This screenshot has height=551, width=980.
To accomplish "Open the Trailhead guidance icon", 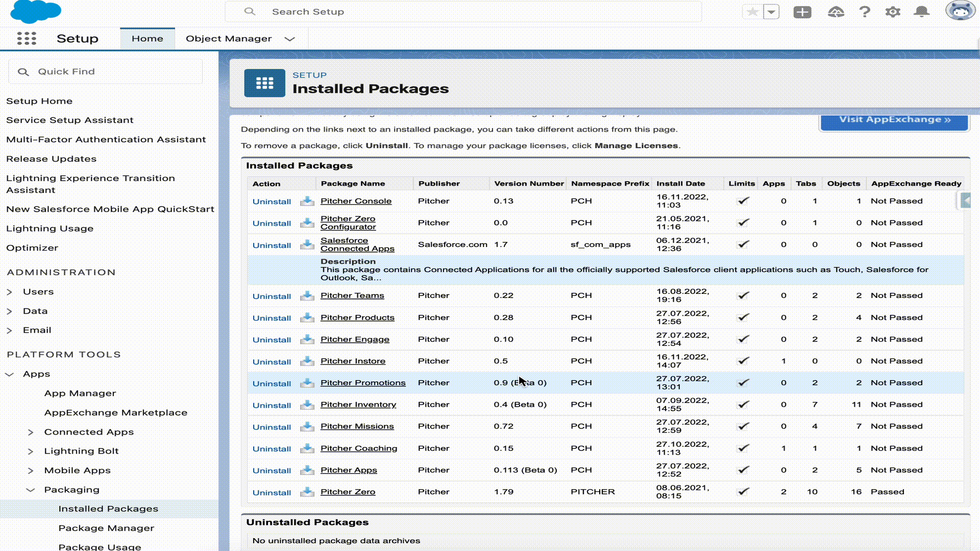I will click(836, 12).
